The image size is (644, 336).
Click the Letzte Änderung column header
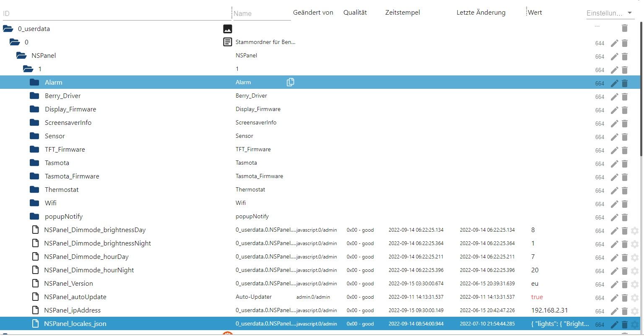[481, 13]
